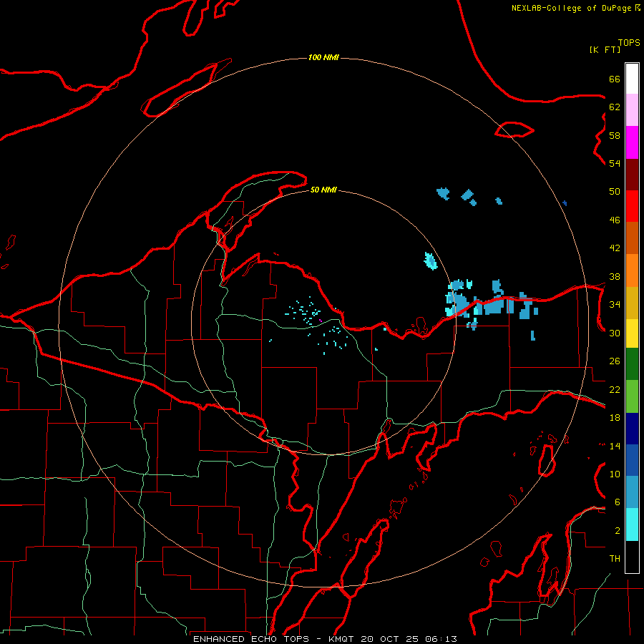Click the legend value 18

pos(615,418)
